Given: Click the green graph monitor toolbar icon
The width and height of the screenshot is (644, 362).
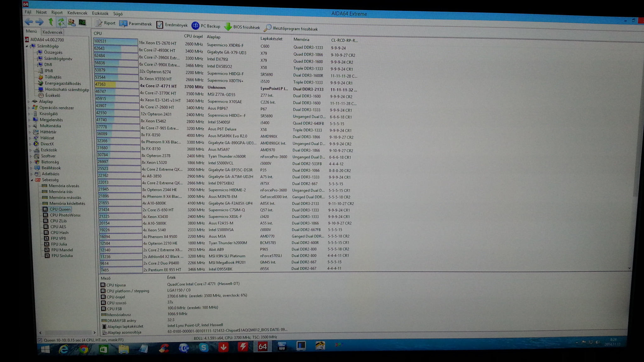Looking at the screenshot, I should click(x=82, y=22).
